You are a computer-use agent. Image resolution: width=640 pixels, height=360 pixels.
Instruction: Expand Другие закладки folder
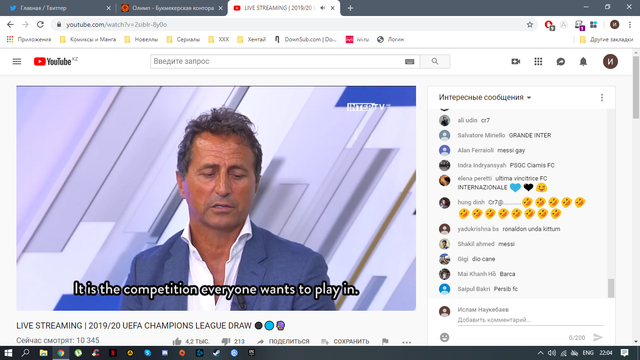tap(606, 40)
